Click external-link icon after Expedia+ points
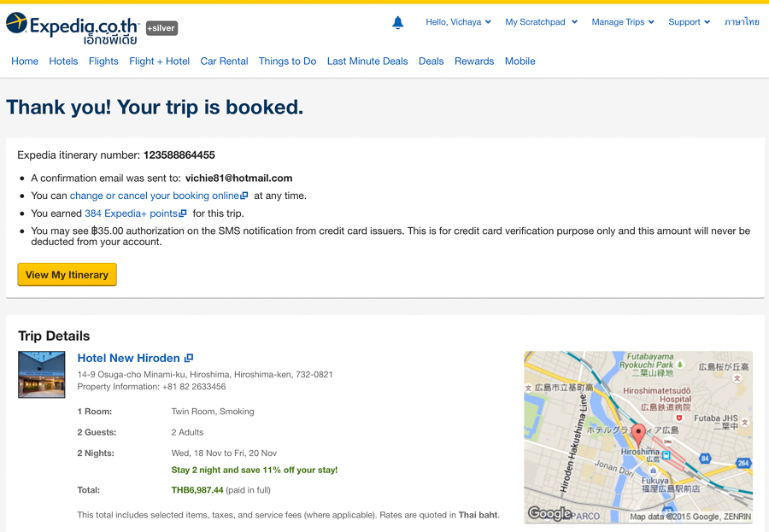This screenshot has width=769, height=532. click(183, 213)
